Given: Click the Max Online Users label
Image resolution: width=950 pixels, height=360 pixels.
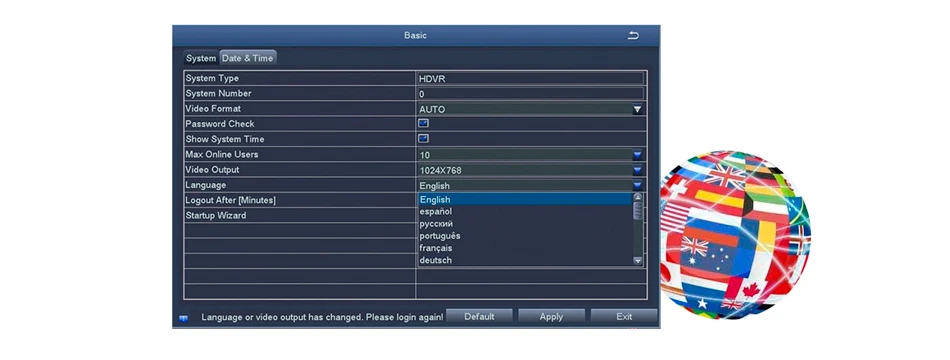Looking at the screenshot, I should (x=222, y=155).
